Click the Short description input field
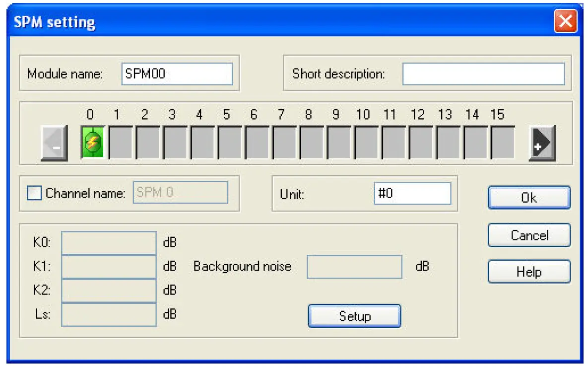This screenshot has width=588, height=368. [483, 74]
